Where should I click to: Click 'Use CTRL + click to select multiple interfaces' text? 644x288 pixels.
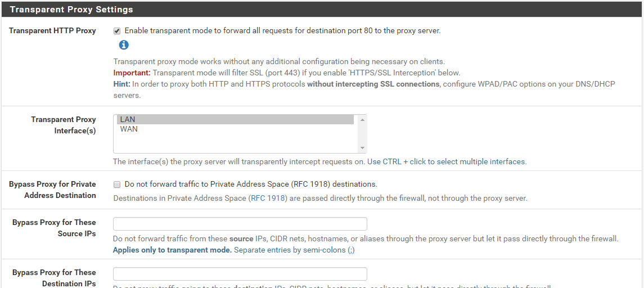[447, 161]
